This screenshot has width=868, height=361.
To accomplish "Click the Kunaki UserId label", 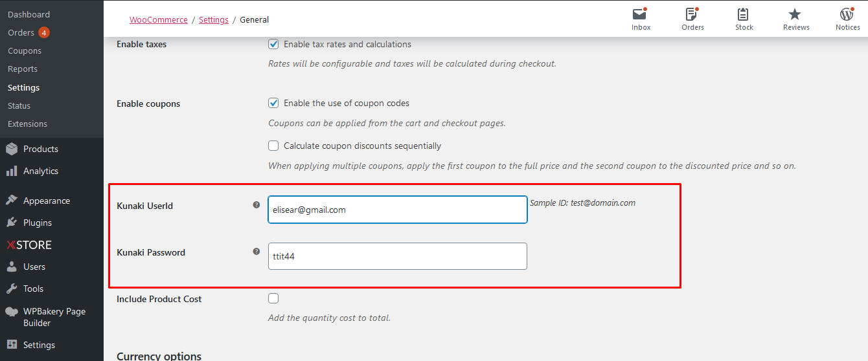I will [x=145, y=206].
